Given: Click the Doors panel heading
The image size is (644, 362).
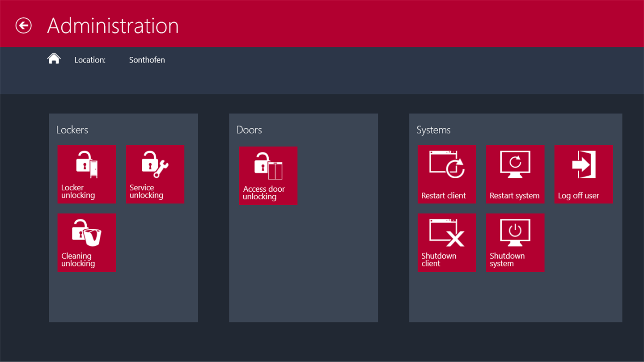Looking at the screenshot, I should (x=249, y=130).
